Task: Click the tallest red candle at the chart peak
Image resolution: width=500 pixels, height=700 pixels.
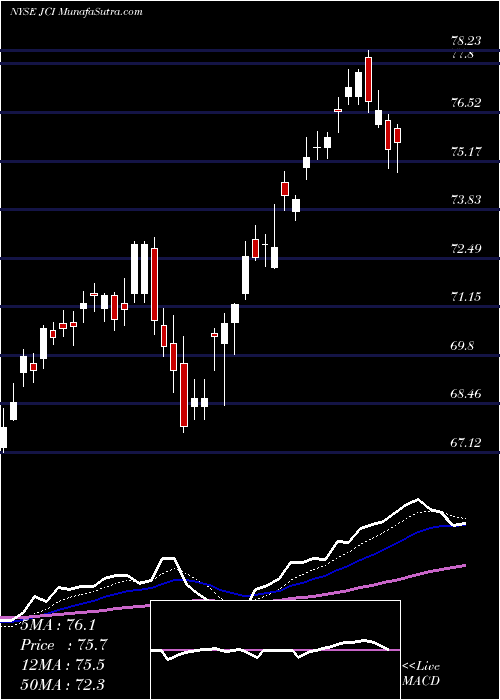Action: 368,79
